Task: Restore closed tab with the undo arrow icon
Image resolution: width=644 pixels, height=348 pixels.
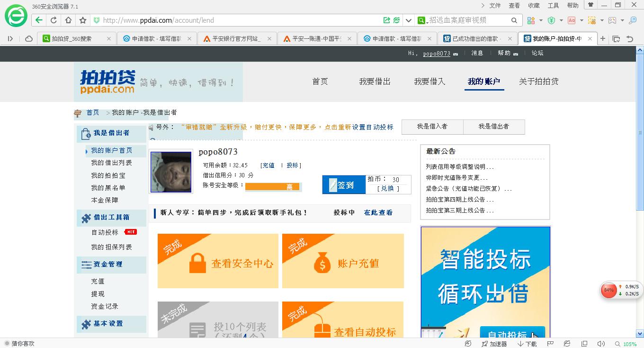Action: pyautogui.click(x=630, y=39)
